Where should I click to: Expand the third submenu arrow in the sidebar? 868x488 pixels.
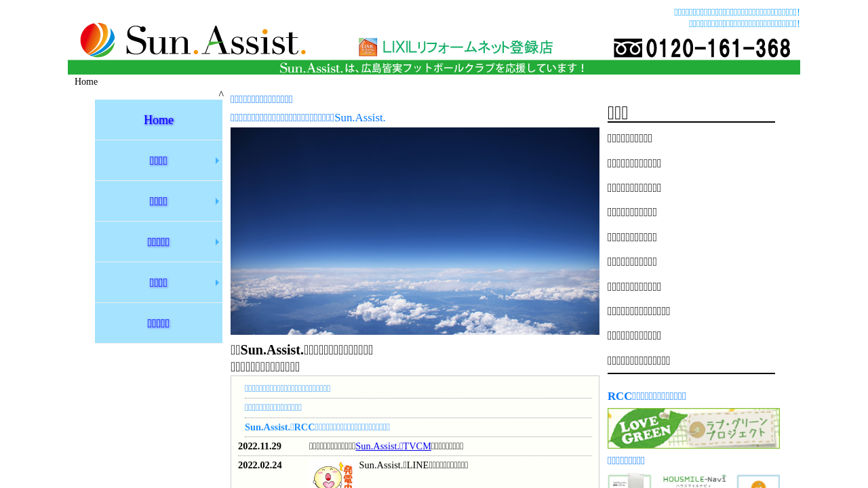(217, 242)
